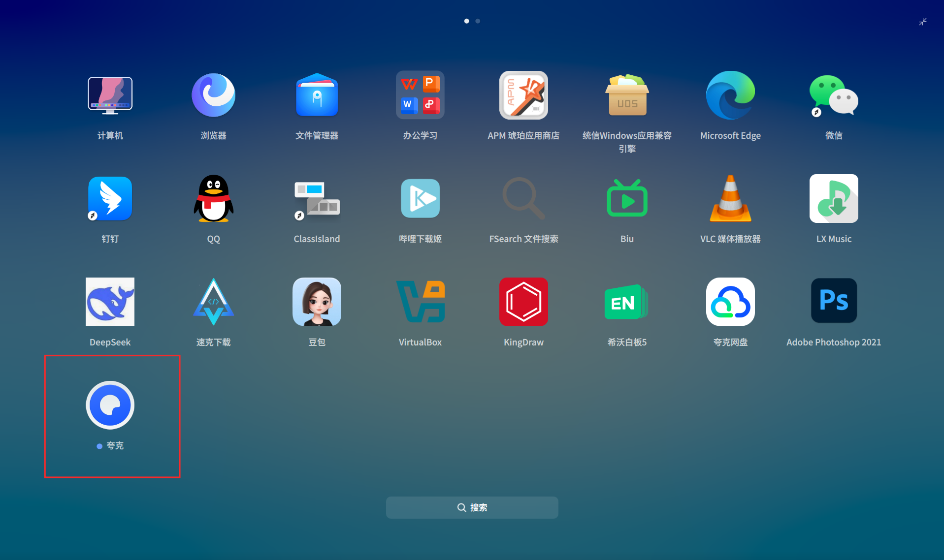944x560 pixels.
Task: Open the 计算机 (Computer) app
Action: pos(110,95)
